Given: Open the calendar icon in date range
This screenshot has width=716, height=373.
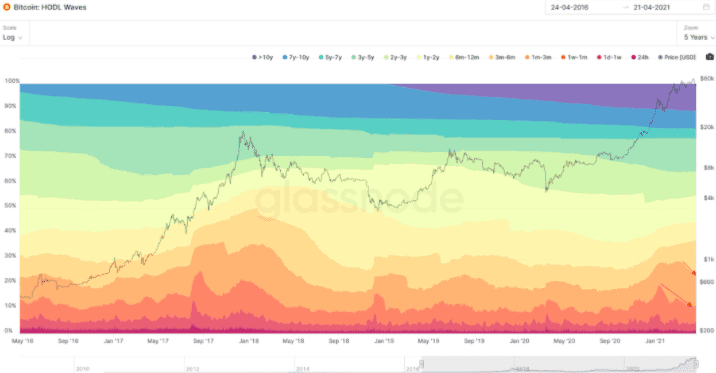Looking at the screenshot, I should point(706,7).
